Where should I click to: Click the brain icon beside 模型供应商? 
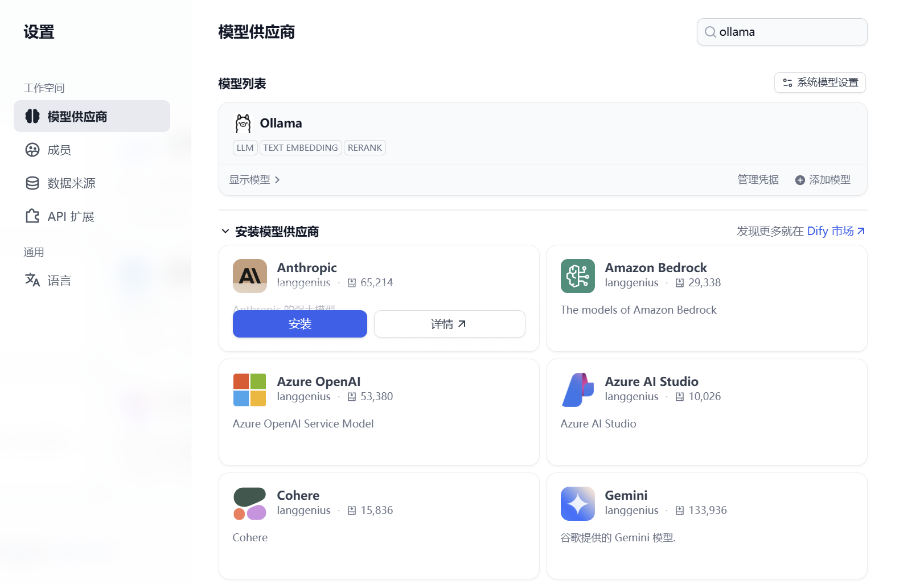(x=32, y=116)
